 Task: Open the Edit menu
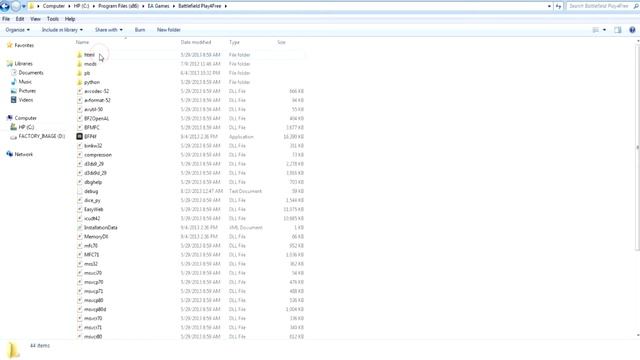20,19
